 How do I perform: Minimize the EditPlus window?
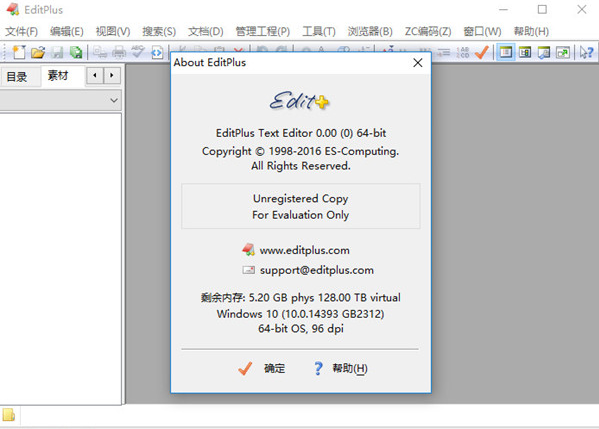pos(503,10)
